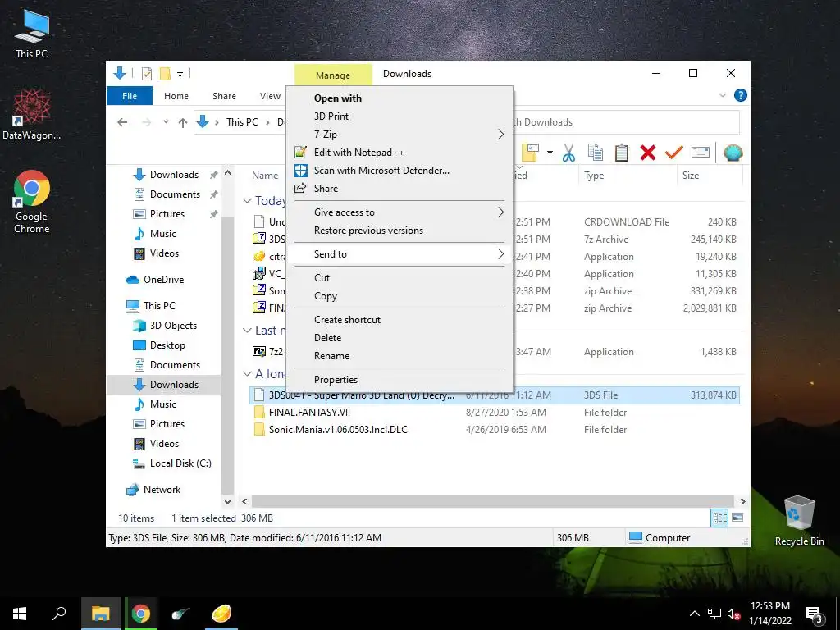840x630 pixels.
Task: Click the File Explorer taskbar icon
Action: [x=100, y=614]
